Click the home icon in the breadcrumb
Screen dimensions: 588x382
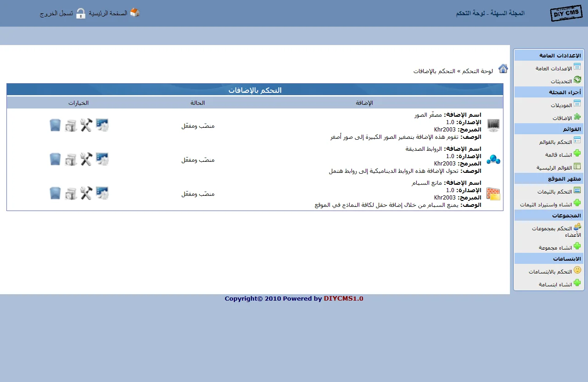tap(503, 69)
